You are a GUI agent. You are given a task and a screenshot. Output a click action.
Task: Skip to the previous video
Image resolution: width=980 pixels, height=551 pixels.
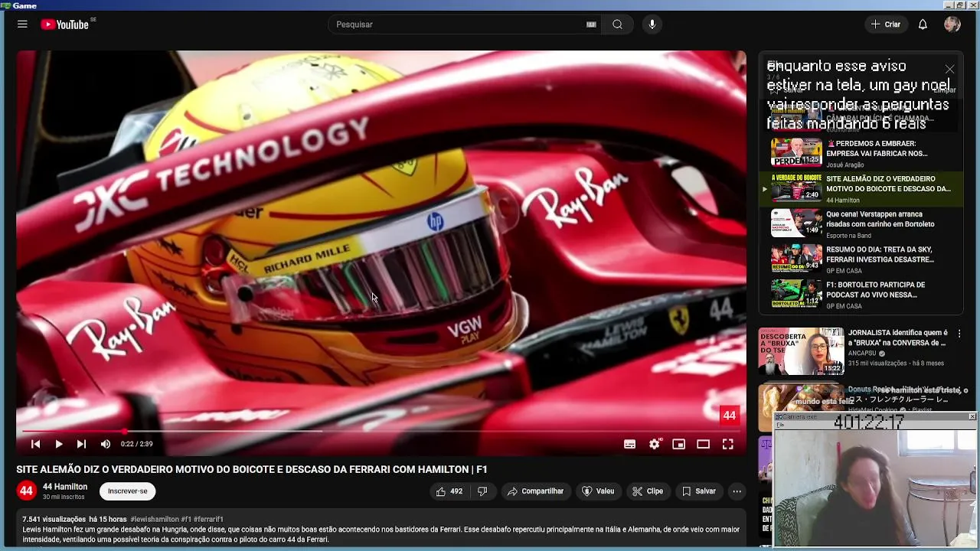35,444
